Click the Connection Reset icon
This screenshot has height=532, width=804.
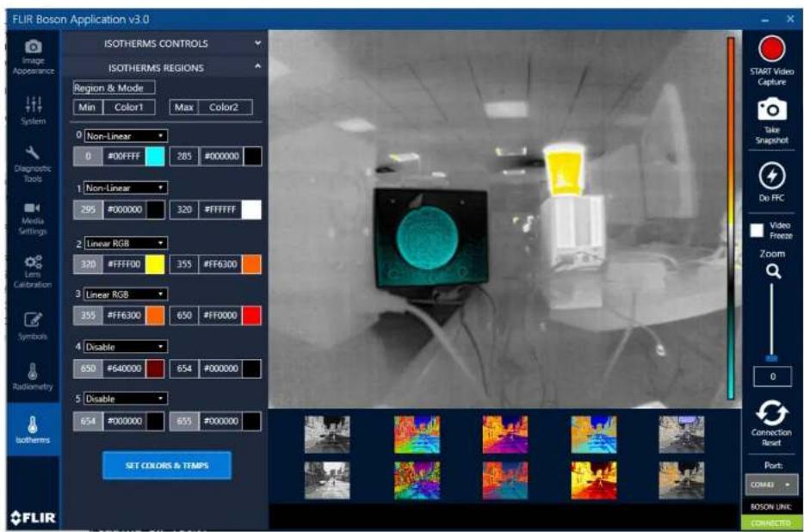tap(771, 413)
